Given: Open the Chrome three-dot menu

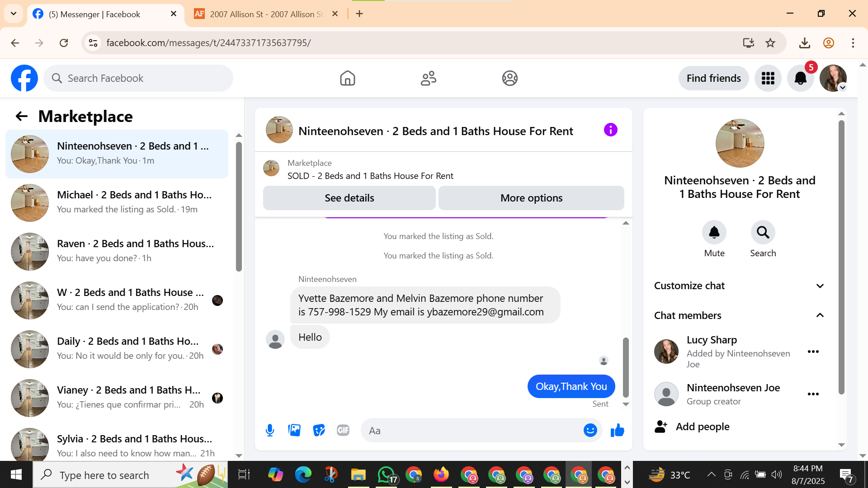Looking at the screenshot, I should tap(853, 43).
